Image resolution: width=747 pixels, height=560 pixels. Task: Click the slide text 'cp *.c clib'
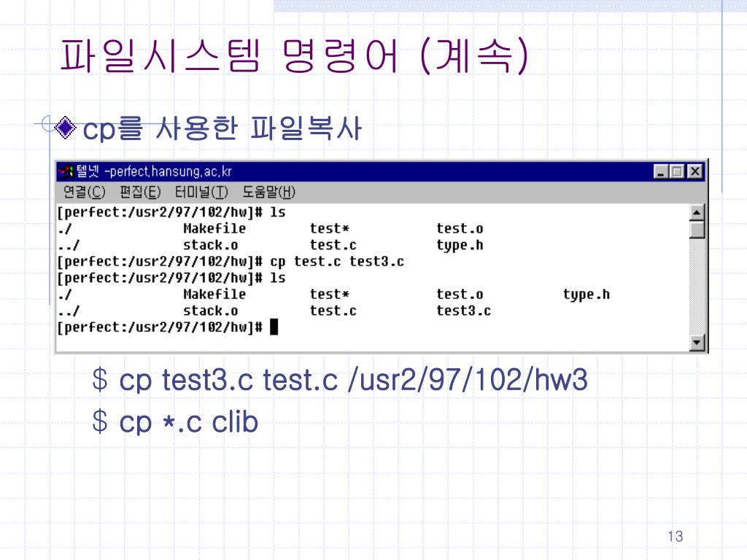point(189,422)
